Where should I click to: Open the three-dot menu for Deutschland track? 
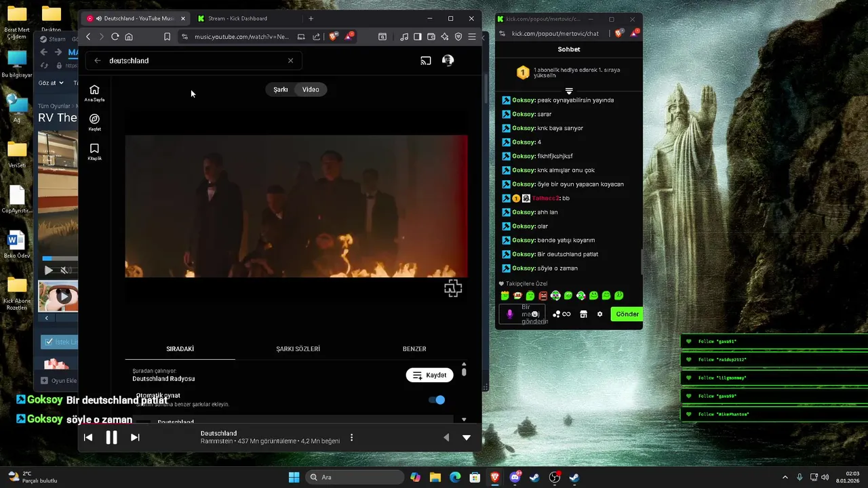point(351,438)
